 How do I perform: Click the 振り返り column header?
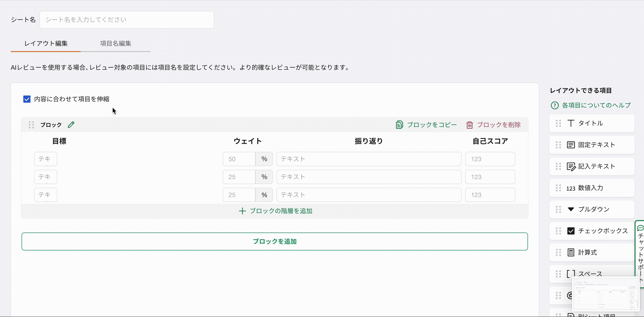pyautogui.click(x=369, y=141)
